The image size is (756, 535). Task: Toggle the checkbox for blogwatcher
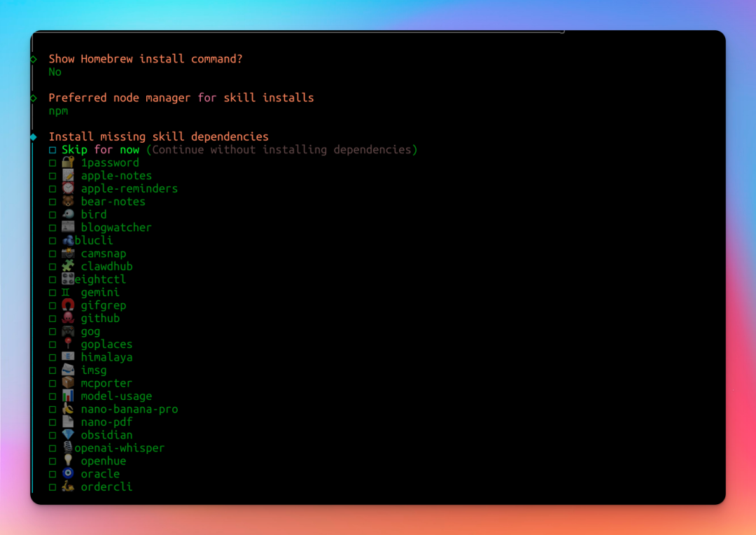52,228
